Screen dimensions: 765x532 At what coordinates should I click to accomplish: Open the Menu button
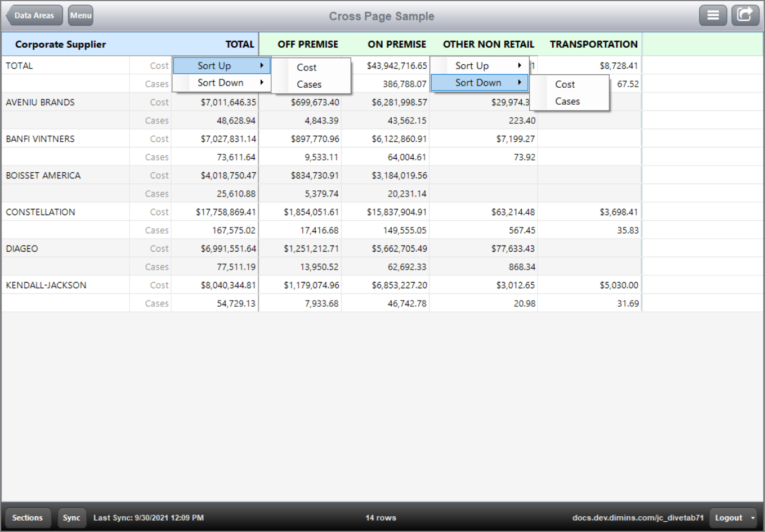click(80, 15)
